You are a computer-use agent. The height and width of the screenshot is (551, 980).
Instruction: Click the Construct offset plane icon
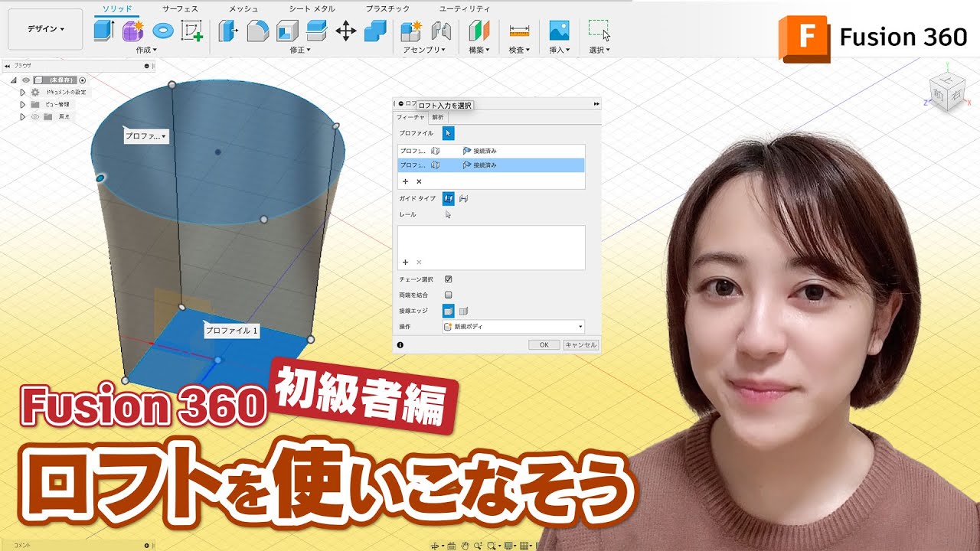479,31
